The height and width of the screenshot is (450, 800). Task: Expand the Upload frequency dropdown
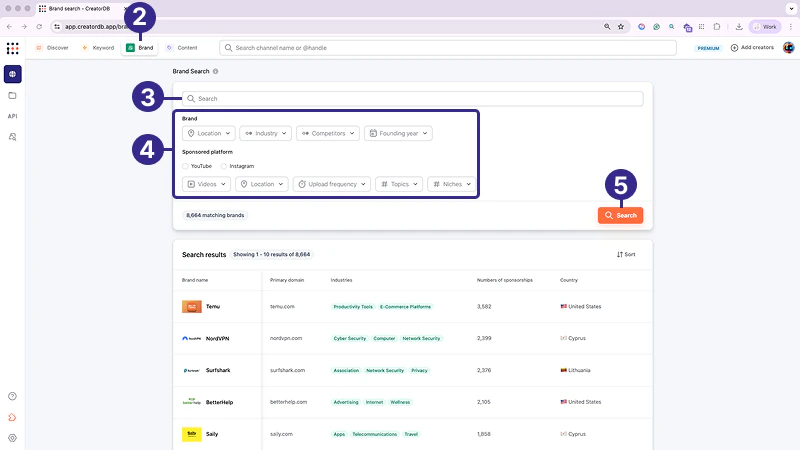[332, 184]
